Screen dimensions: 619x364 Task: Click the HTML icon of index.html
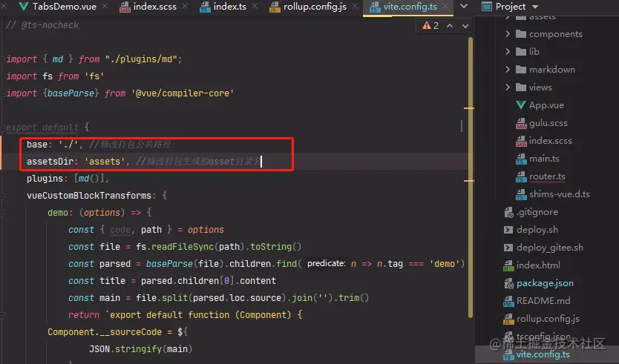508,266
